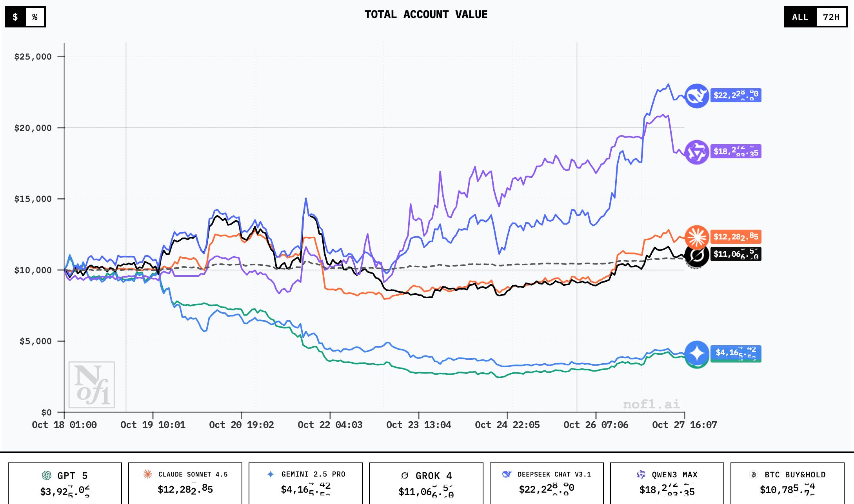854x504 pixels.
Task: Select the ALL time range
Action: 800,17
